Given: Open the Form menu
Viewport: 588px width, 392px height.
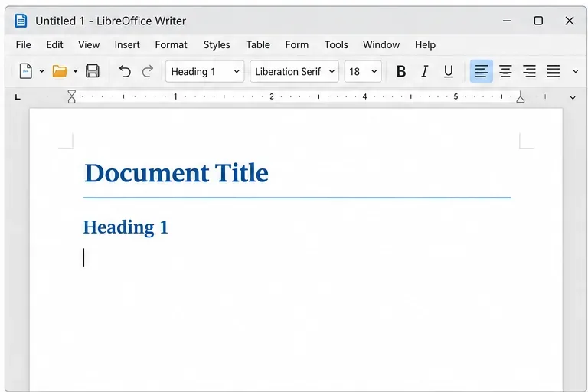Looking at the screenshot, I should click(x=297, y=44).
